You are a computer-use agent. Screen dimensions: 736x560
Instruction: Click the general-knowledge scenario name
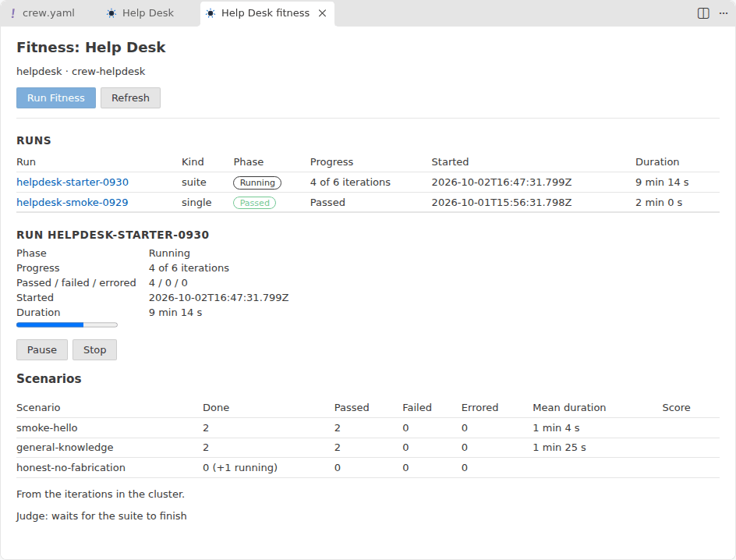[x=65, y=448]
